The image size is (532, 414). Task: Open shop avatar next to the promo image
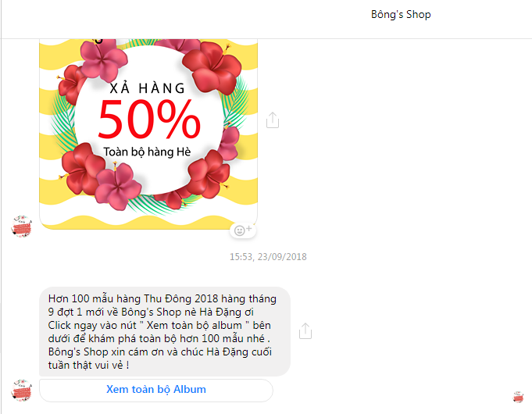pos(21,226)
